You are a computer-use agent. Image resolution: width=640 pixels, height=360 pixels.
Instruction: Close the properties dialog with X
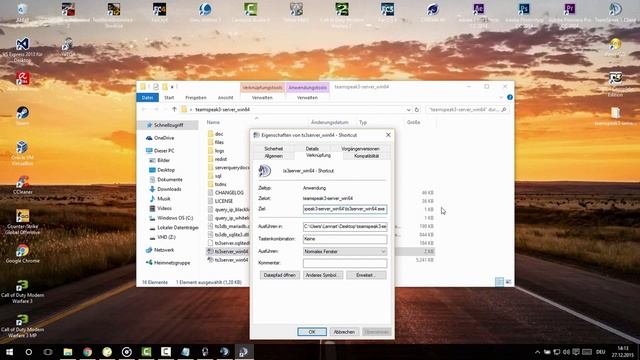pyautogui.click(x=388, y=135)
